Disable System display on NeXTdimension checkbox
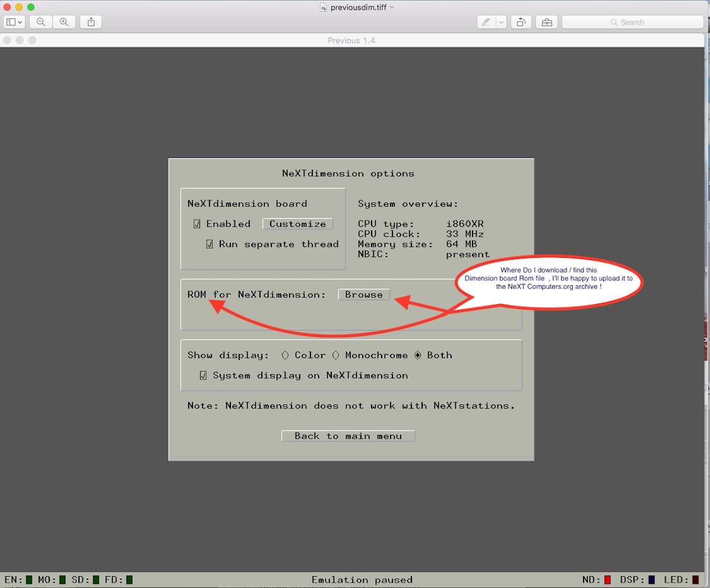Image resolution: width=710 pixels, height=588 pixels. coord(203,375)
